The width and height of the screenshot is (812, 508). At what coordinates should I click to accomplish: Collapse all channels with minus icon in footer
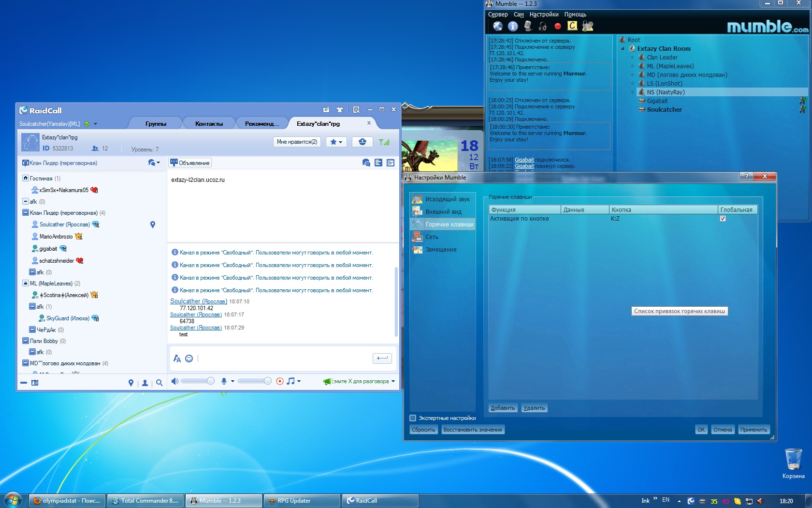(24, 383)
